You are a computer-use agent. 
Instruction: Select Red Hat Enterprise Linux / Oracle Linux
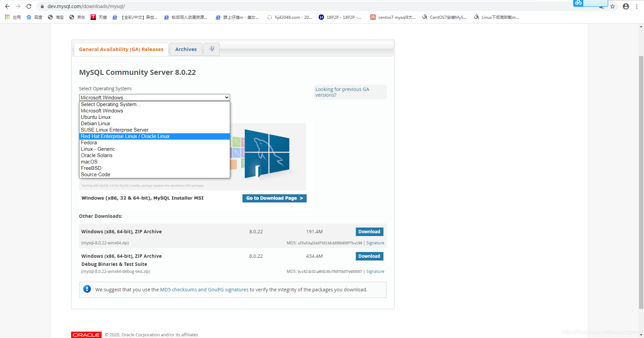pyautogui.click(x=154, y=136)
